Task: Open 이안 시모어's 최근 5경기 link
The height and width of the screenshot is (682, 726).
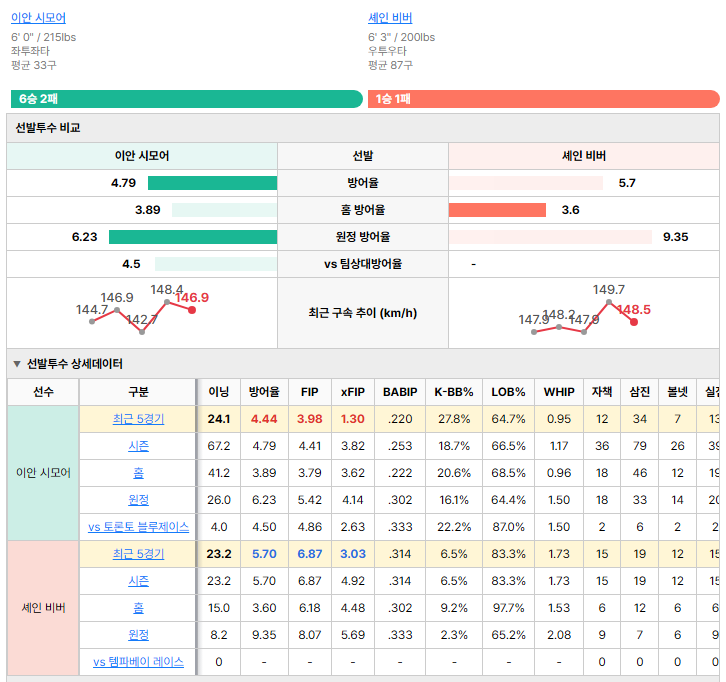Action: pos(138,419)
